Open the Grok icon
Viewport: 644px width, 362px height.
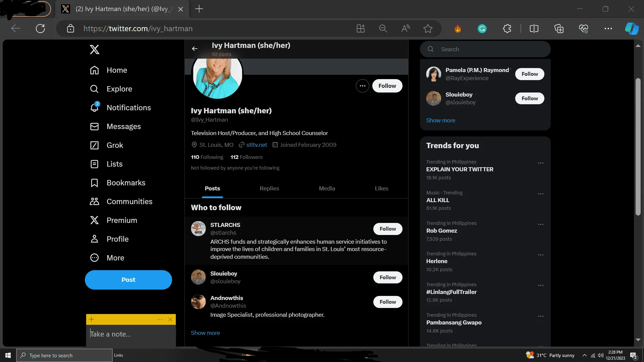tap(95, 145)
